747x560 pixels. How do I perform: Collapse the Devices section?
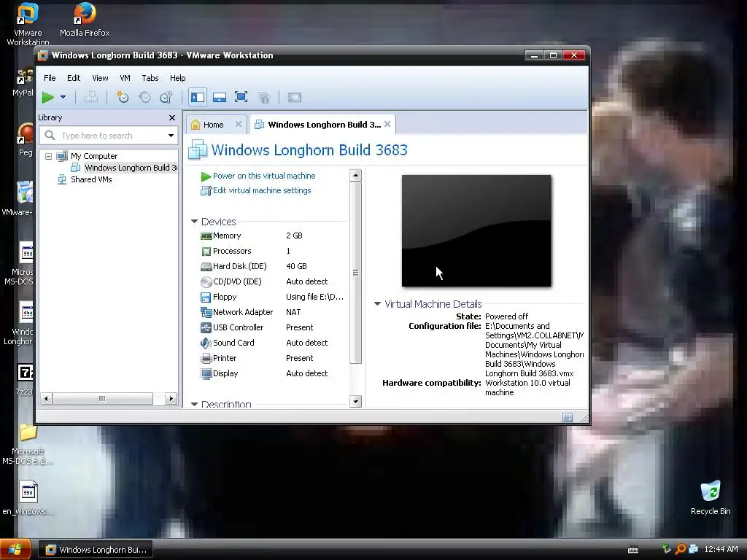[x=194, y=222]
